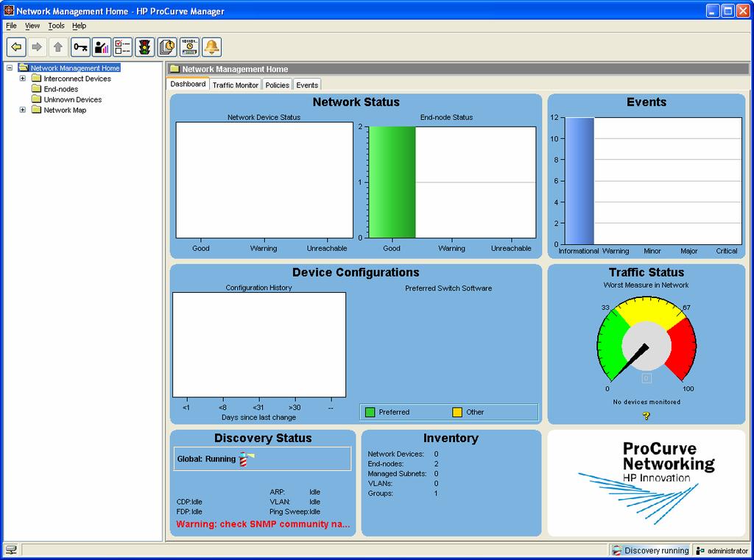Click the yellow question mark under Traffic Status
Viewport: 754px width, 560px height.
(x=646, y=416)
